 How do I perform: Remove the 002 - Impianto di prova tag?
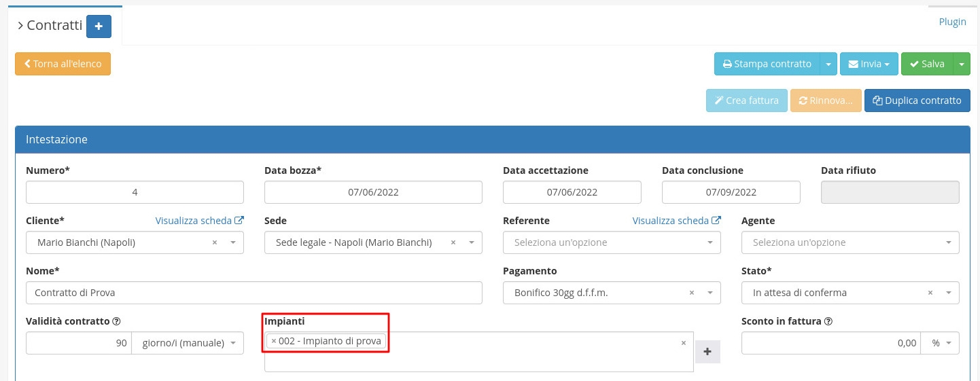click(273, 341)
